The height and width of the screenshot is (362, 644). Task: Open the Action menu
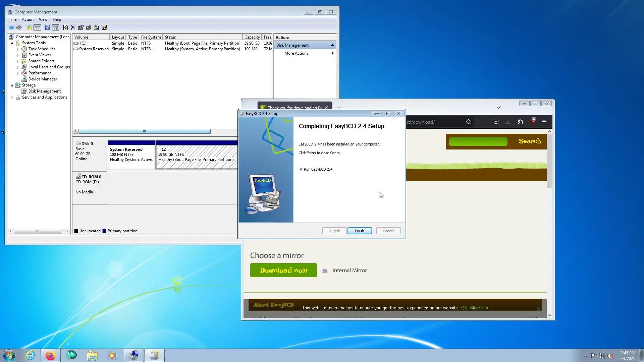(28, 19)
